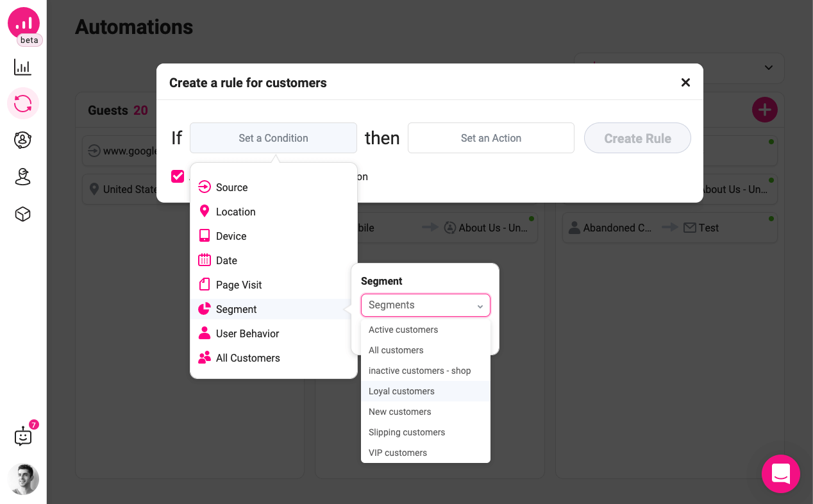The height and width of the screenshot is (504, 813).
Task: Toggle the pink checkbox in the dialog
Action: (178, 176)
